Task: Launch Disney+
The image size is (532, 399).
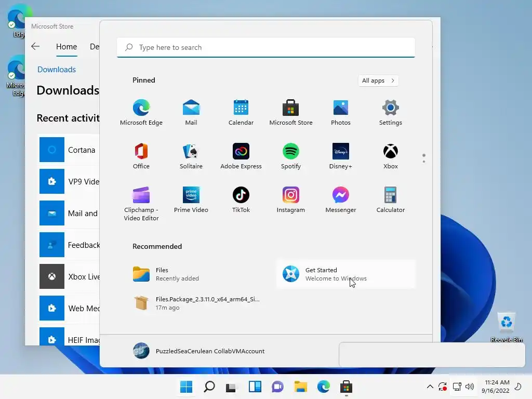Action: click(x=341, y=156)
